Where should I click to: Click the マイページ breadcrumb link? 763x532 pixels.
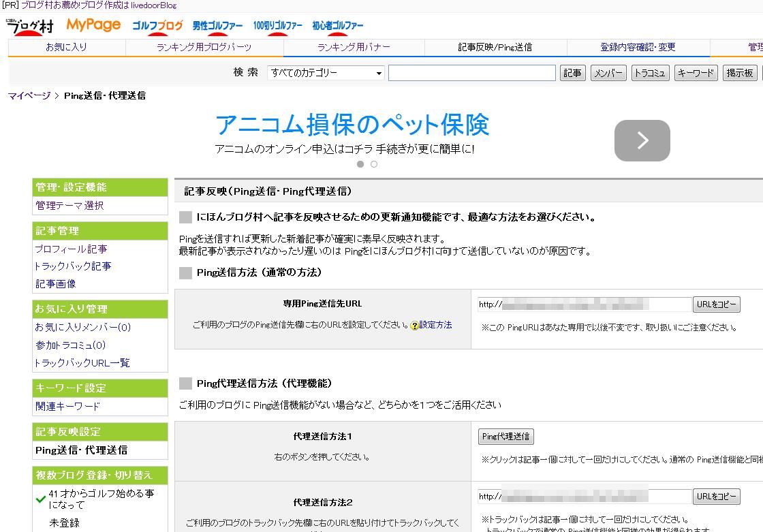click(29, 95)
